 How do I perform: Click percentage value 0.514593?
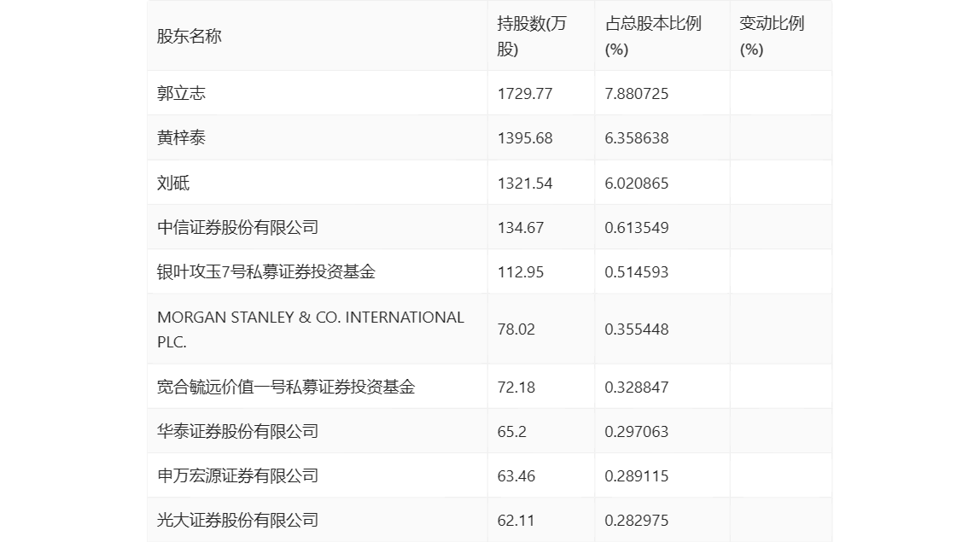coord(636,272)
